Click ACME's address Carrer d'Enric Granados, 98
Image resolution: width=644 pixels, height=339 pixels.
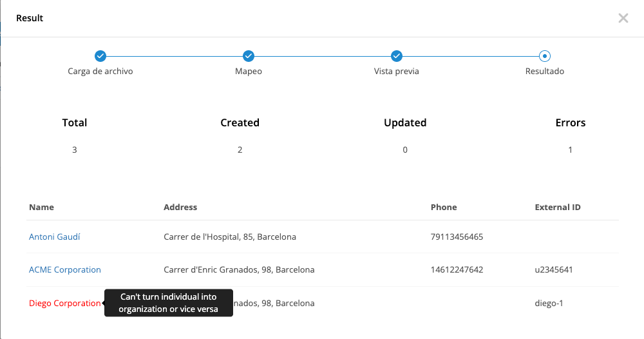[x=239, y=269]
